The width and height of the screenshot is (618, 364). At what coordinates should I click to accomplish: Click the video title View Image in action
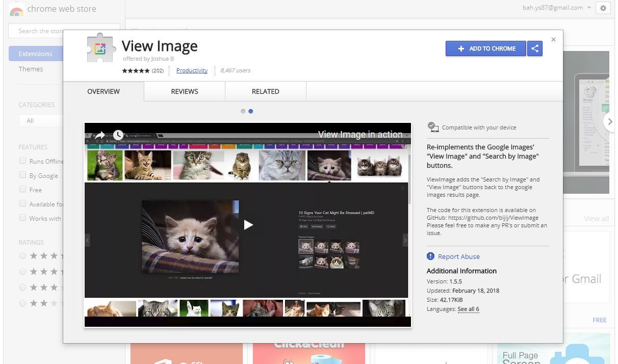click(360, 134)
